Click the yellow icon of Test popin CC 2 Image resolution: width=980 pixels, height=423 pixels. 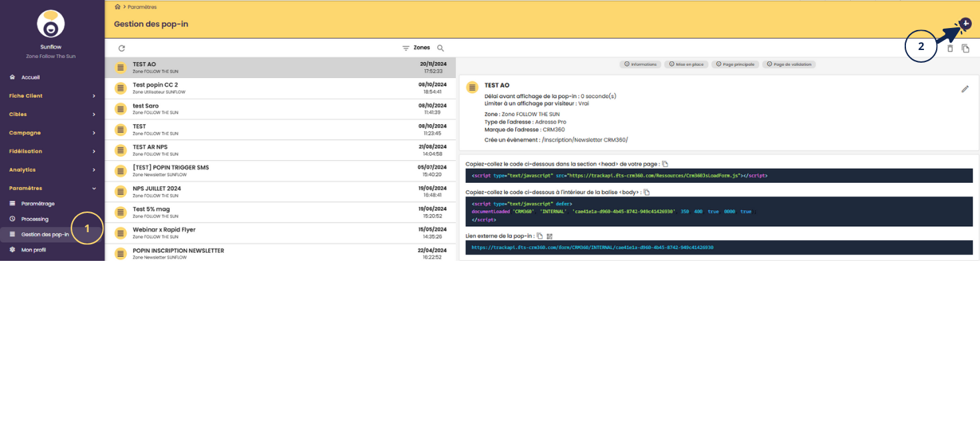[121, 88]
